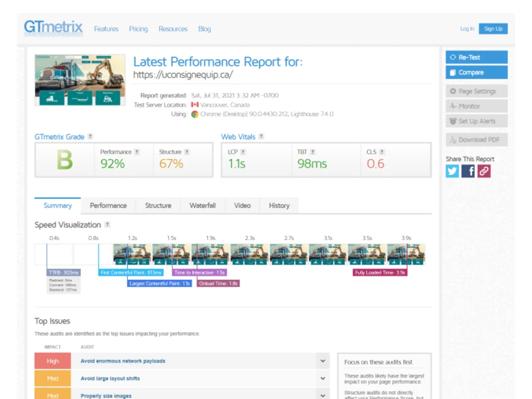Open the Video tab
The image size is (532, 399).
pos(242,205)
